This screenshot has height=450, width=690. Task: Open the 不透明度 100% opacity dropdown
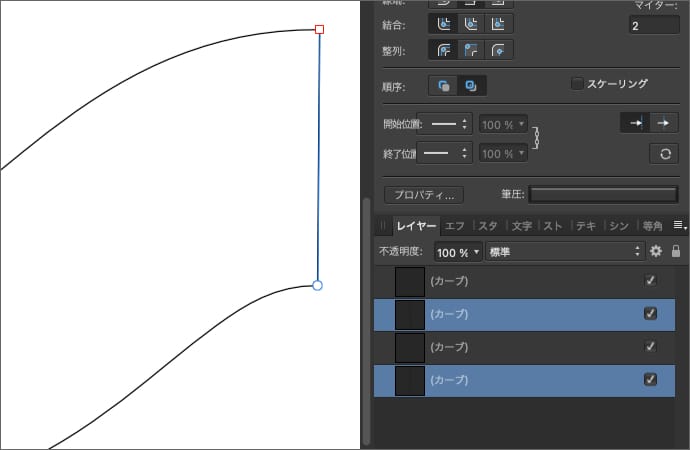[x=458, y=252]
